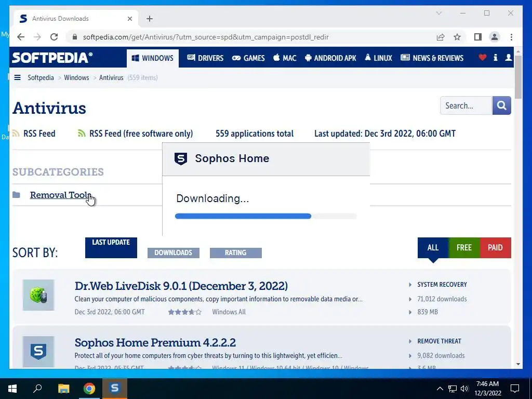Open the GAMES section

coord(248,58)
